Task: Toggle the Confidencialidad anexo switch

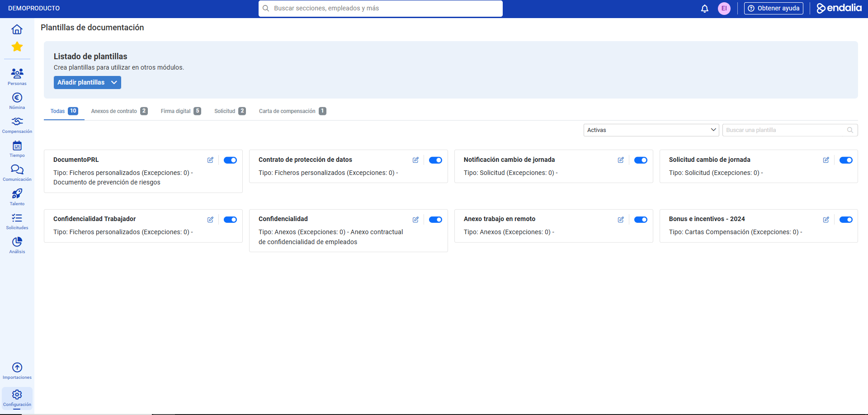Action: (x=435, y=220)
